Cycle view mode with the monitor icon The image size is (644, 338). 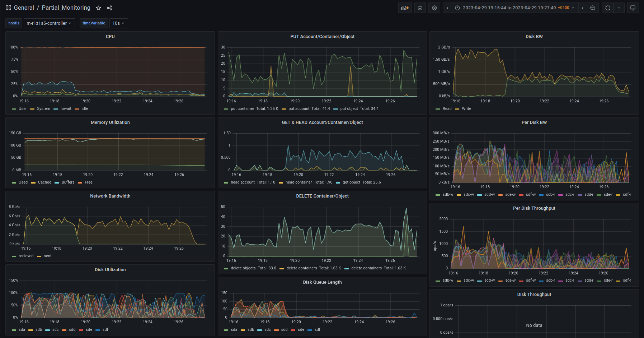coord(633,8)
